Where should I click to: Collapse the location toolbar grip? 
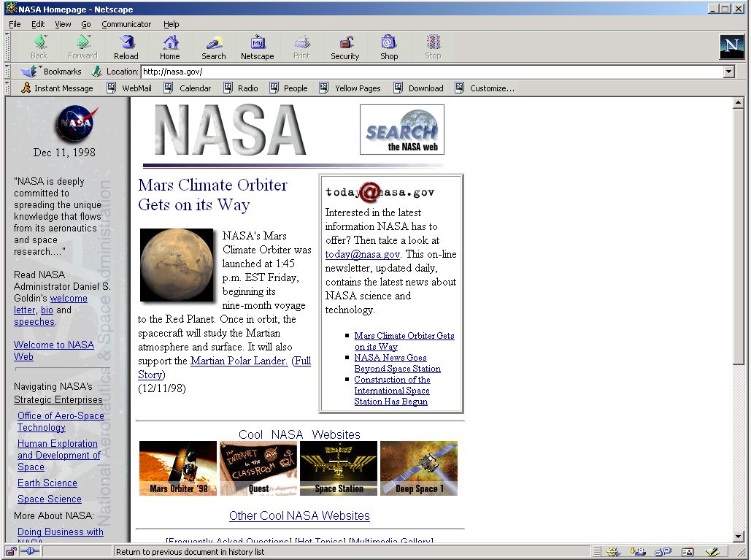[7, 72]
